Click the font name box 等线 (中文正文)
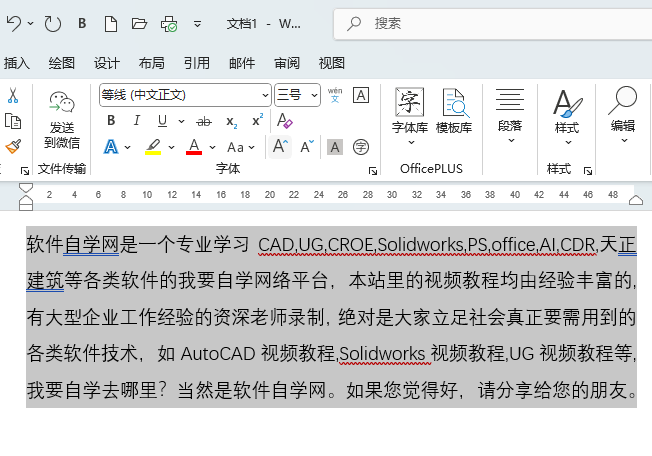The height and width of the screenshot is (456, 652). [x=180, y=95]
